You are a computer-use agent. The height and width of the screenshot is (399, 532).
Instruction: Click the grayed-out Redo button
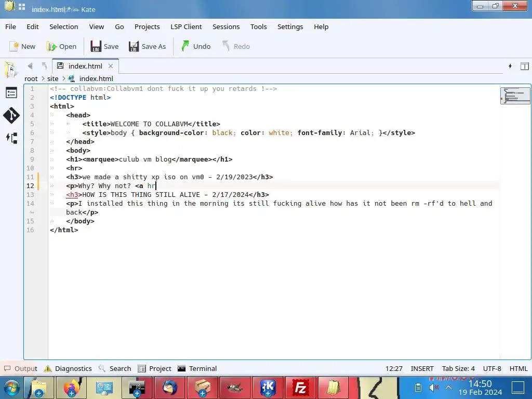click(x=236, y=46)
